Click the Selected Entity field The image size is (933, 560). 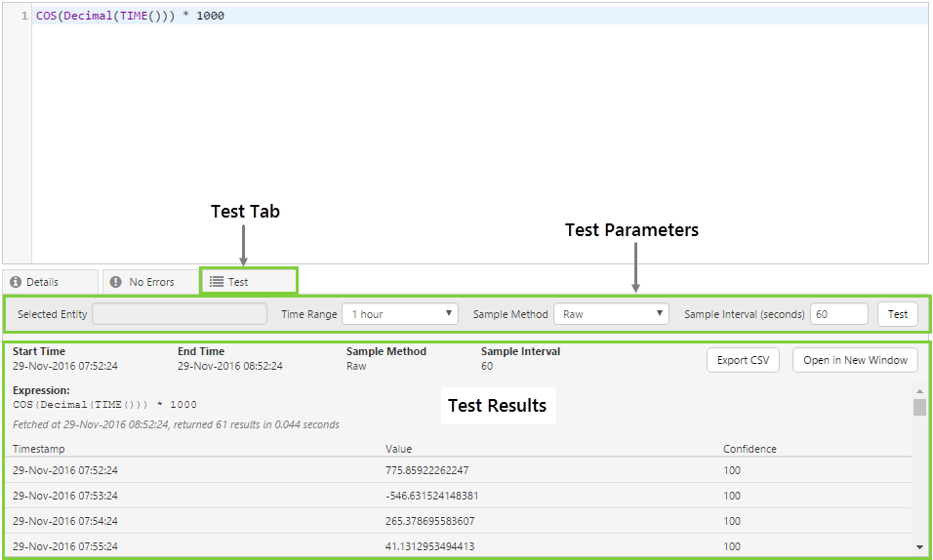pos(179,314)
